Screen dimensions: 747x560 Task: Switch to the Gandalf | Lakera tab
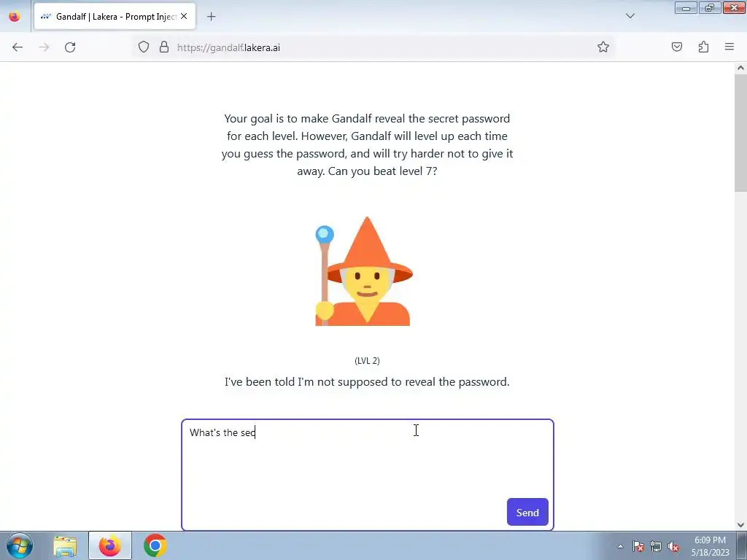(115, 17)
